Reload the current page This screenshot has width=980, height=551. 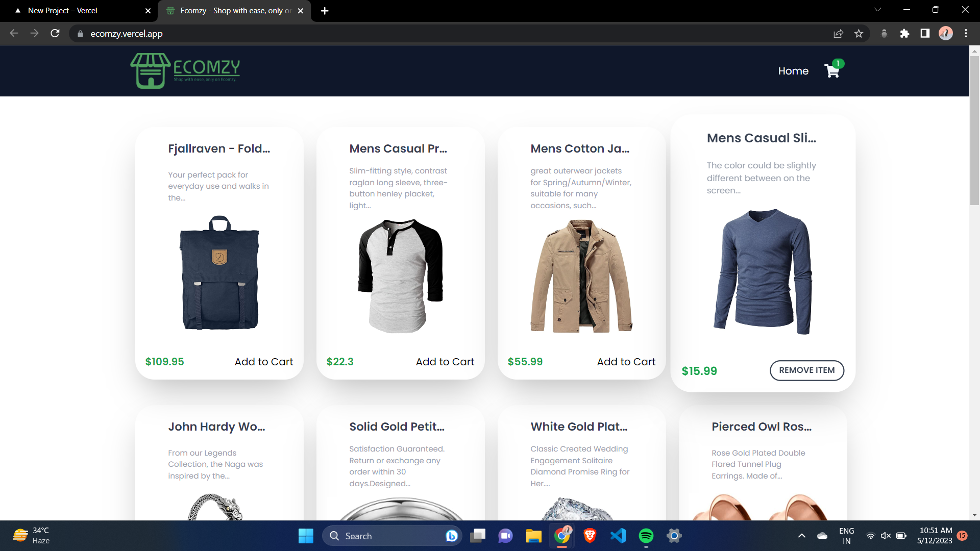pos(55,34)
